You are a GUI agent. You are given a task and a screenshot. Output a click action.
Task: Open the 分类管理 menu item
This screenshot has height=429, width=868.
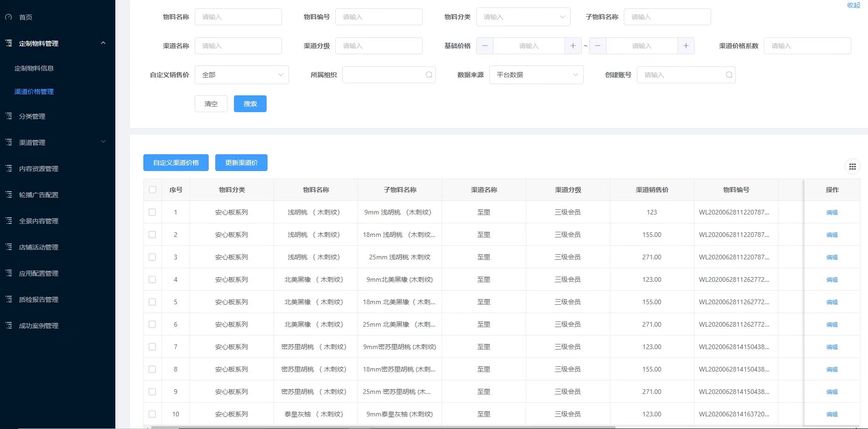click(32, 116)
